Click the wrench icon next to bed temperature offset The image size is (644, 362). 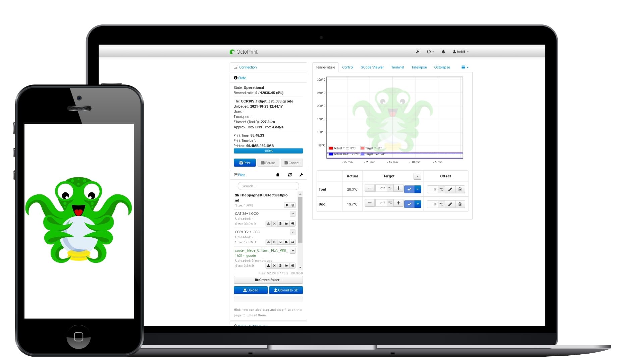pyautogui.click(x=451, y=204)
